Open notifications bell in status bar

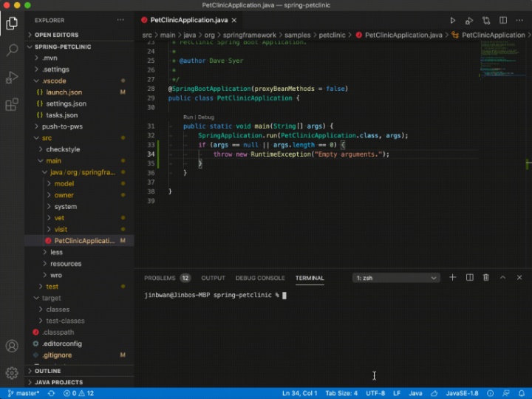pos(522,393)
